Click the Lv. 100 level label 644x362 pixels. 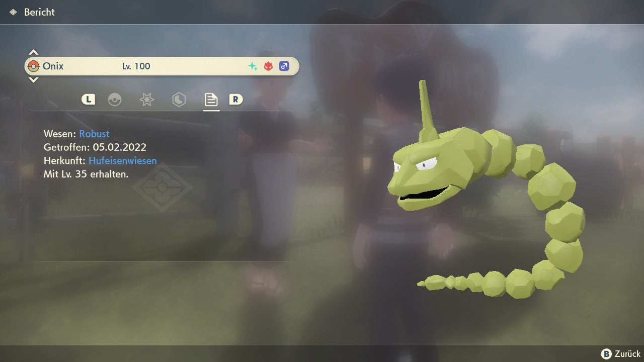[136, 66]
